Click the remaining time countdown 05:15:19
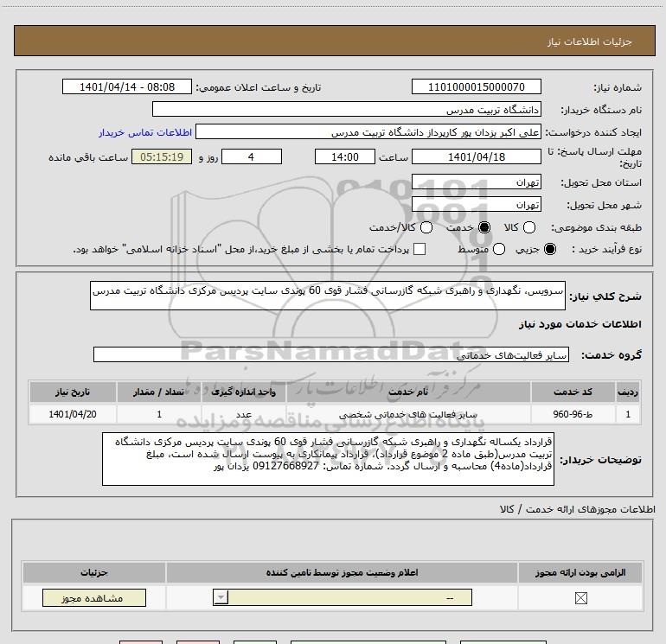 (x=162, y=156)
